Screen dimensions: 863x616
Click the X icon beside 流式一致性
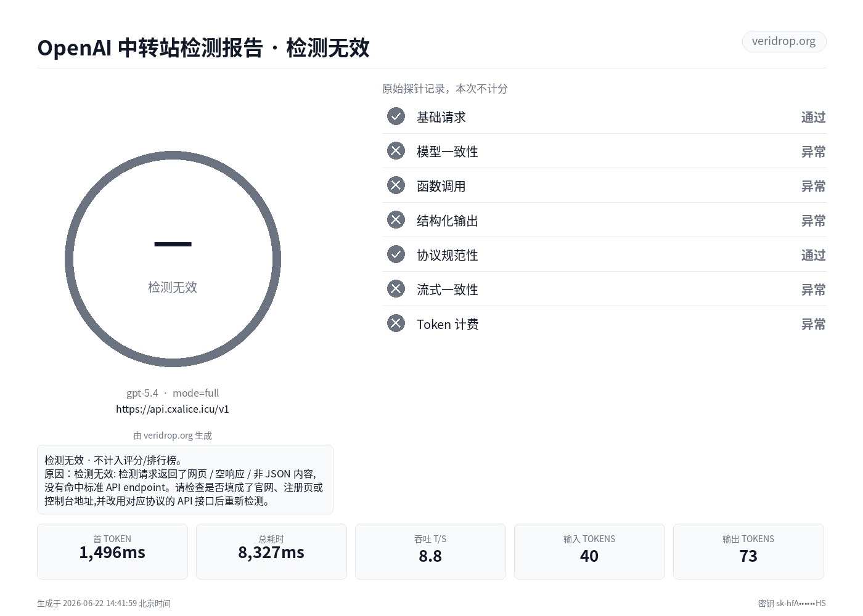pos(396,289)
